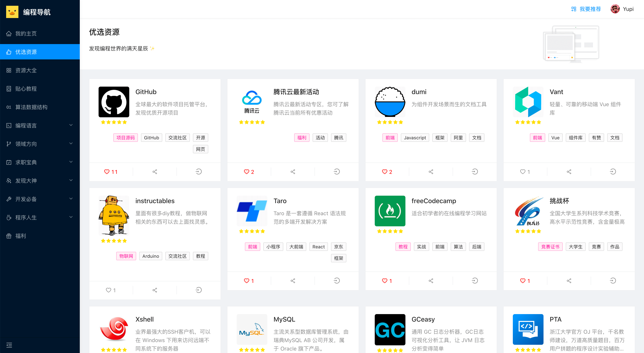This screenshot has width=644, height=353.
Task: Click the share icon on the GitHub card
Action: 155,172
